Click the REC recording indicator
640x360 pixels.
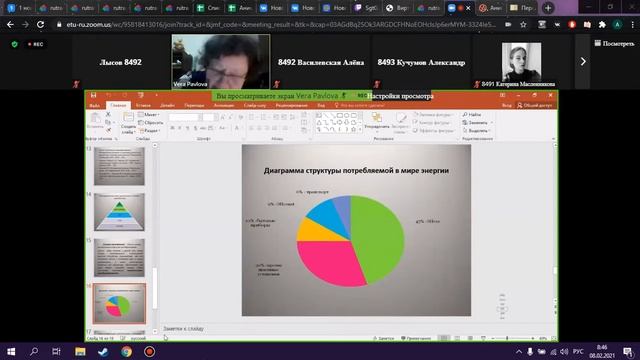tap(36, 44)
